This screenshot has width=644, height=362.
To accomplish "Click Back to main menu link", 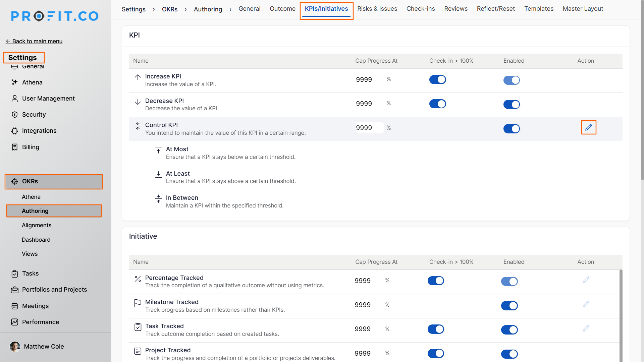I will point(34,41).
